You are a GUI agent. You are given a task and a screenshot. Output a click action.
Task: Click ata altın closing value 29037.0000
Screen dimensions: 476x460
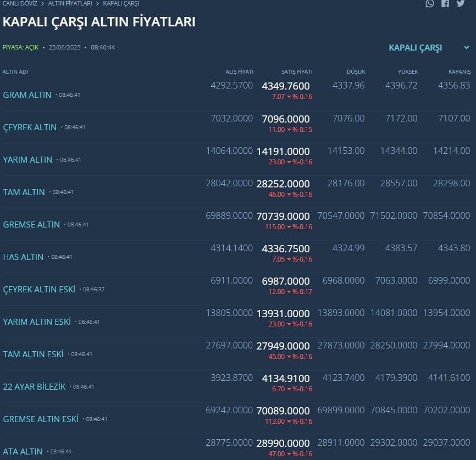446,443
